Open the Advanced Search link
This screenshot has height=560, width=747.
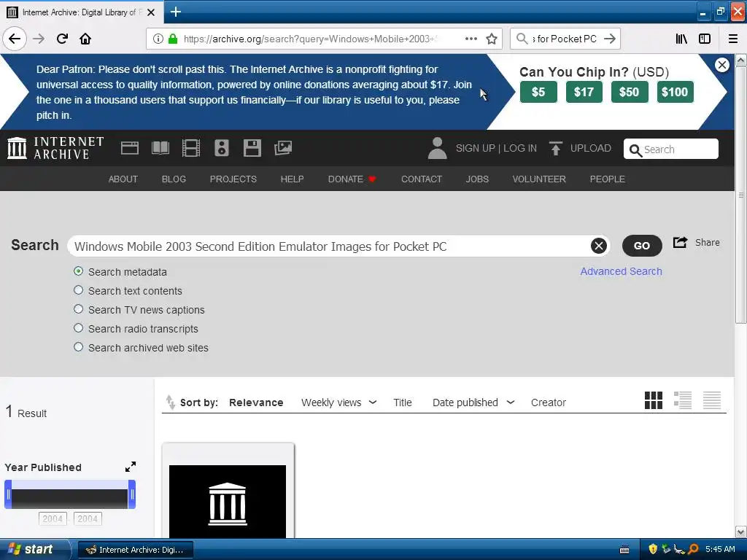coord(621,271)
